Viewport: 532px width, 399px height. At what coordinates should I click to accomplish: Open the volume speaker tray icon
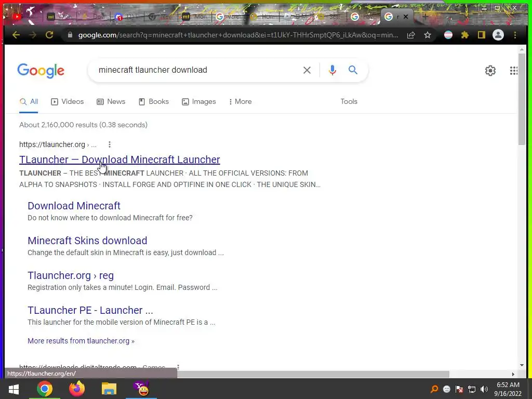[x=484, y=389]
